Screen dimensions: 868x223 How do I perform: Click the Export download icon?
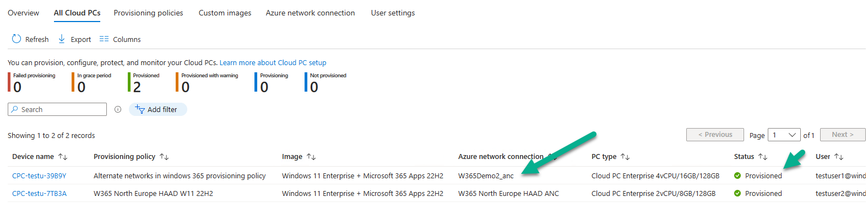tap(62, 39)
